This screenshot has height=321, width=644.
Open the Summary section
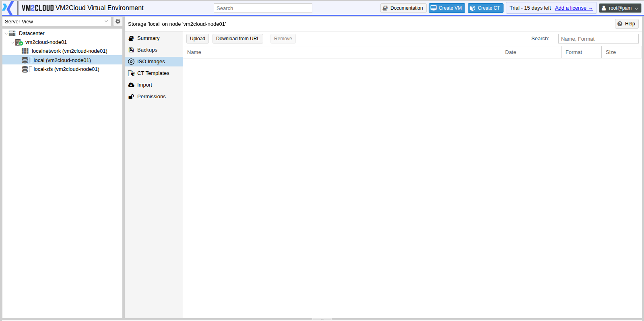click(x=154, y=38)
